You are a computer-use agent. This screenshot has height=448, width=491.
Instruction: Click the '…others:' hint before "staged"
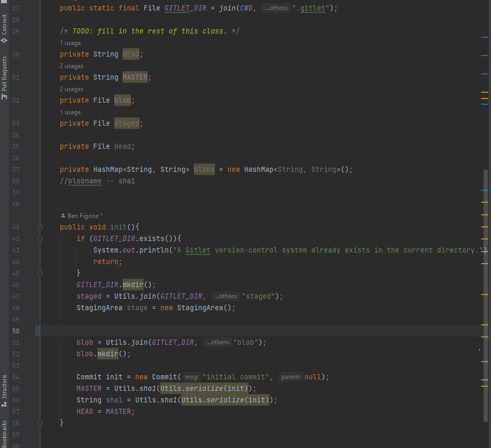225,297
